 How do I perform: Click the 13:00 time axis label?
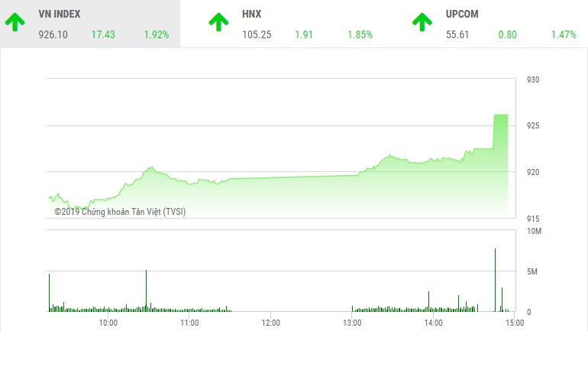352,323
